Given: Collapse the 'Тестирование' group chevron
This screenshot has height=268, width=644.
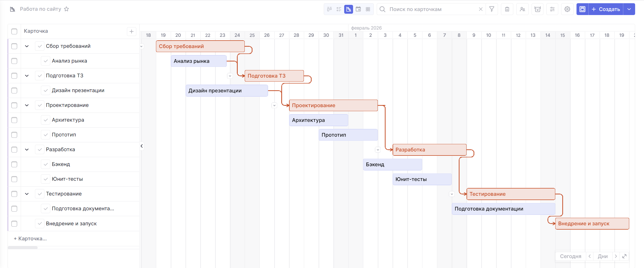Looking at the screenshot, I should click(27, 194).
